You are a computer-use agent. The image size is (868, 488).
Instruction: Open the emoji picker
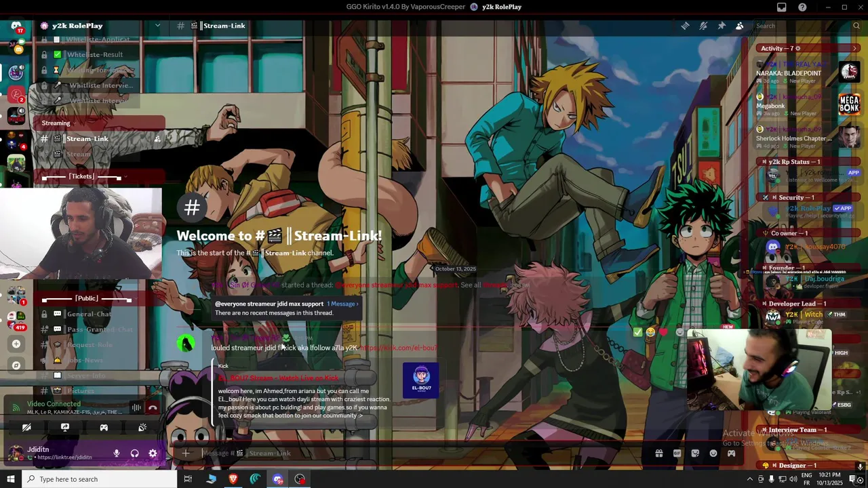(x=713, y=453)
